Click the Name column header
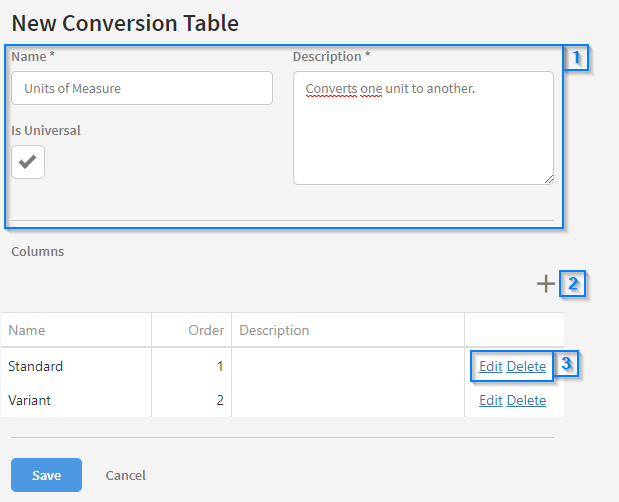This screenshot has height=502, width=619. [x=27, y=330]
